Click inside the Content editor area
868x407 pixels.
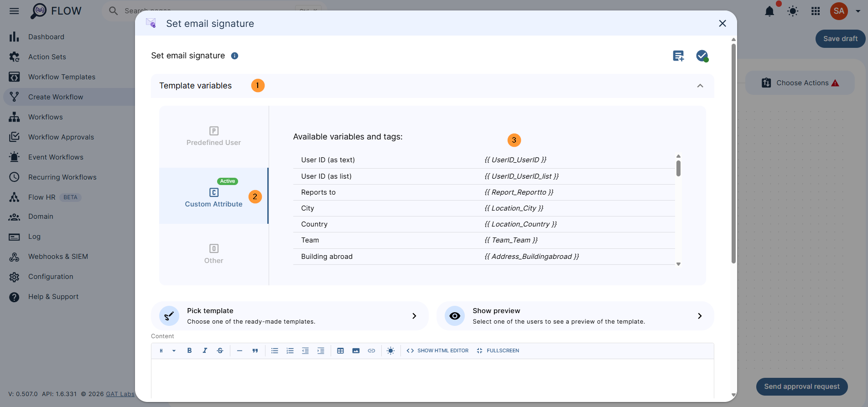432,378
